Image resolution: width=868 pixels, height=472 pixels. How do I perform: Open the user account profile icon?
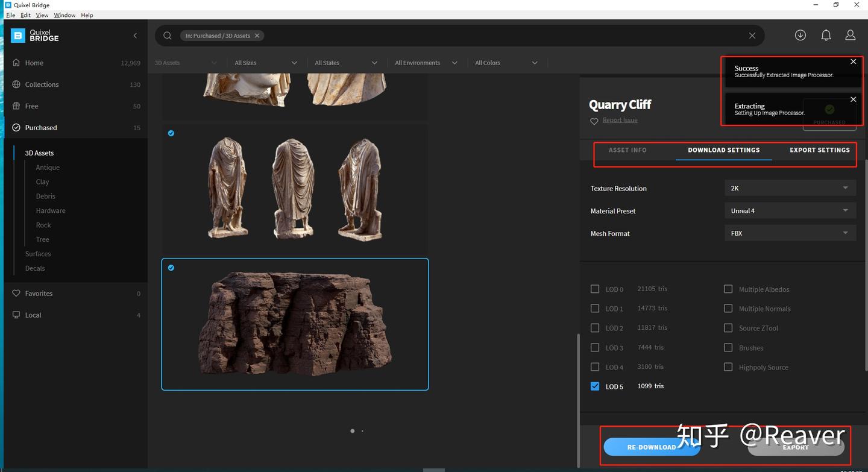pyautogui.click(x=850, y=35)
